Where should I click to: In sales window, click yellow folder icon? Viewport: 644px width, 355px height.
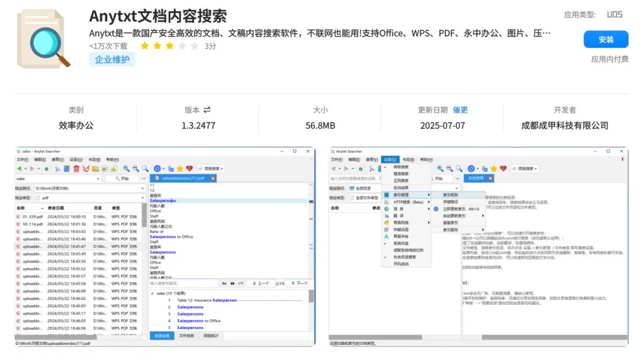(x=95, y=168)
